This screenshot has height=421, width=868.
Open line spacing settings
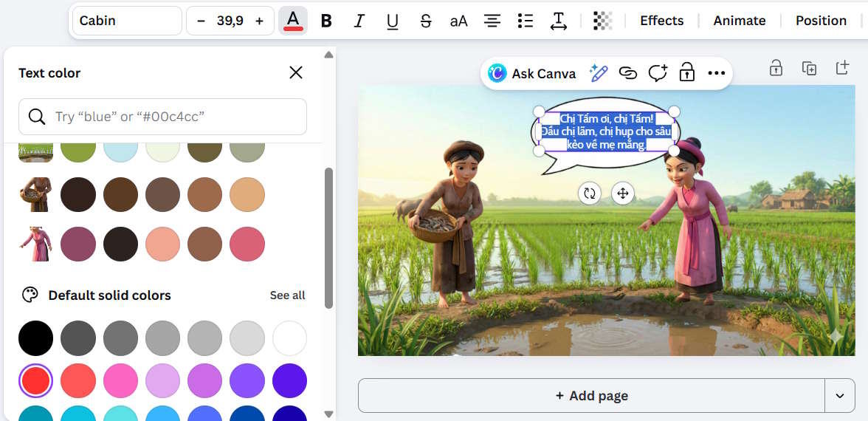(x=559, y=21)
